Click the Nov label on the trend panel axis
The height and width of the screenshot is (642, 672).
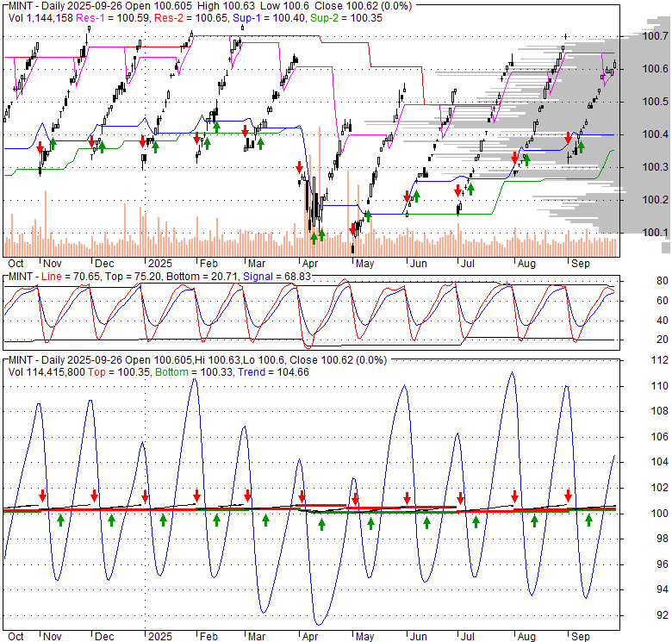53,637
